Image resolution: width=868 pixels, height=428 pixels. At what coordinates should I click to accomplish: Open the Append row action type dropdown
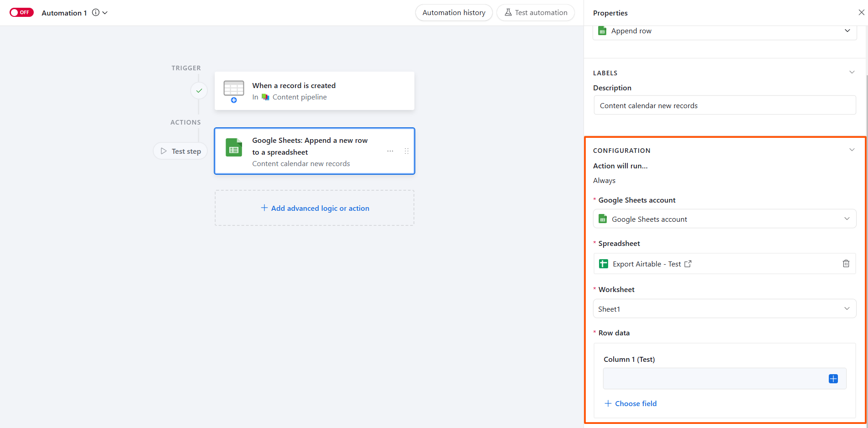coord(724,31)
